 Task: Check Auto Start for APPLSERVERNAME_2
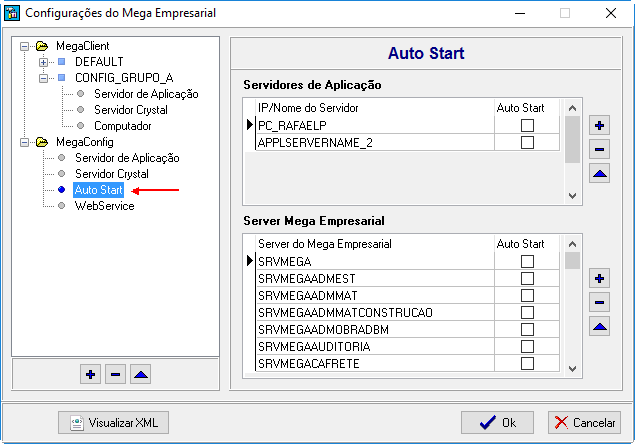pos(527,143)
